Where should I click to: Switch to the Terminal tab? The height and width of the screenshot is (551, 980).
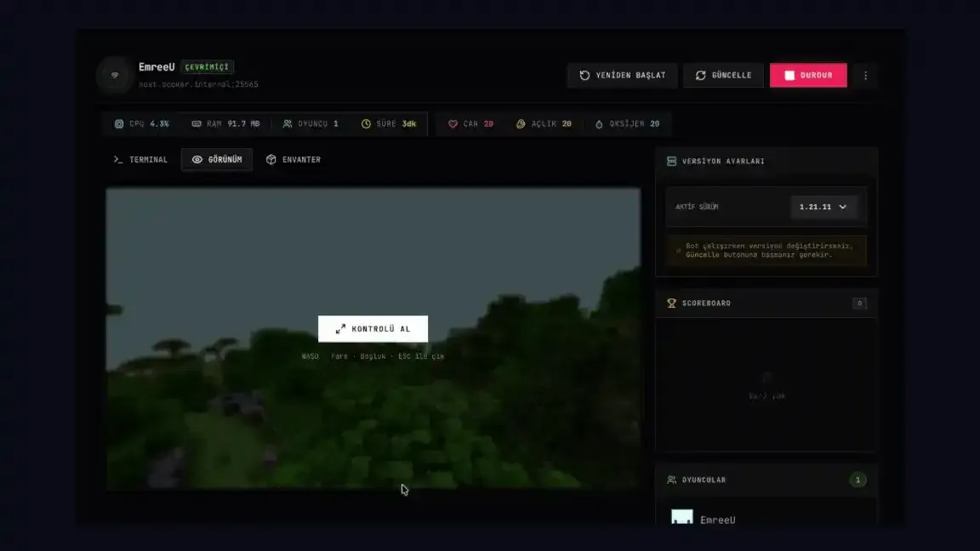point(140,159)
